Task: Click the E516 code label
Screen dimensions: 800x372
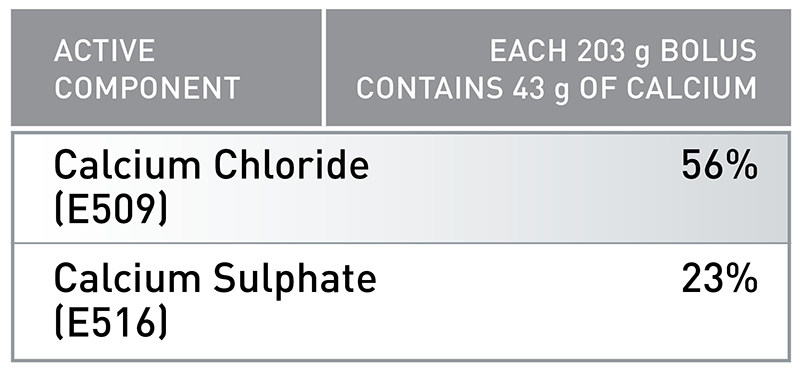Action: 111,323
